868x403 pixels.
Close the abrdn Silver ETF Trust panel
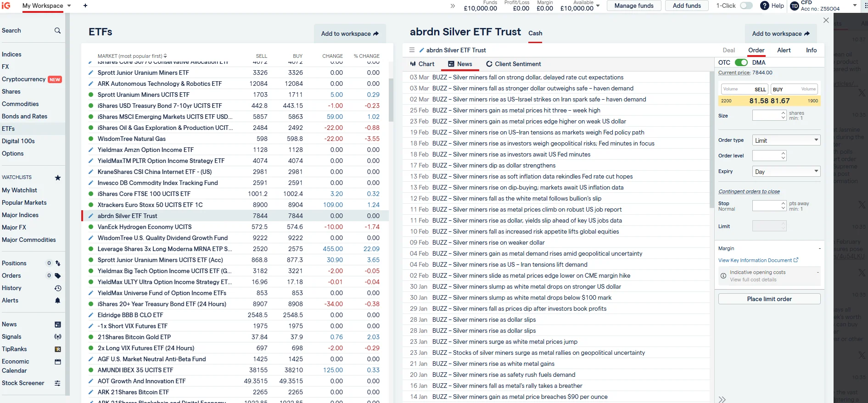point(826,20)
